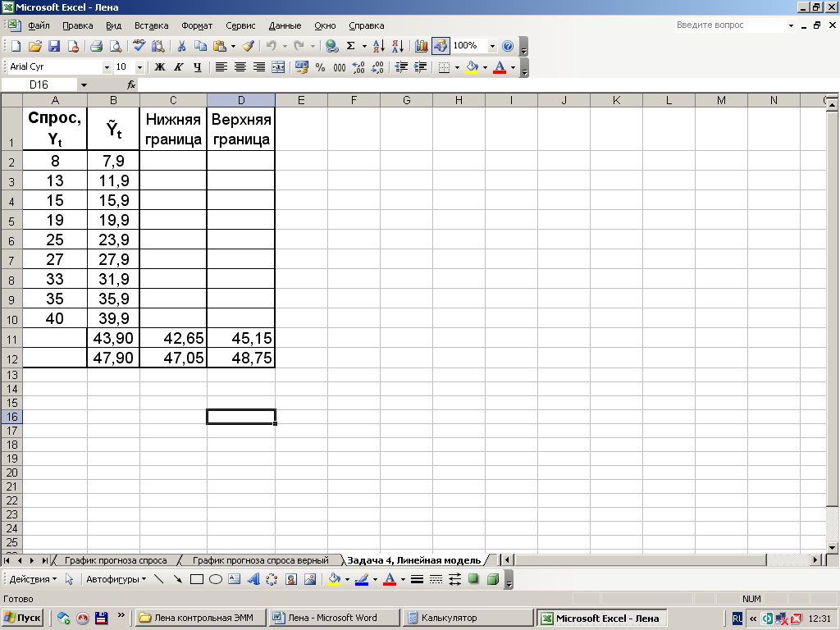Click the red font color A in formatting toolbar
840x630 pixels.
click(500, 67)
